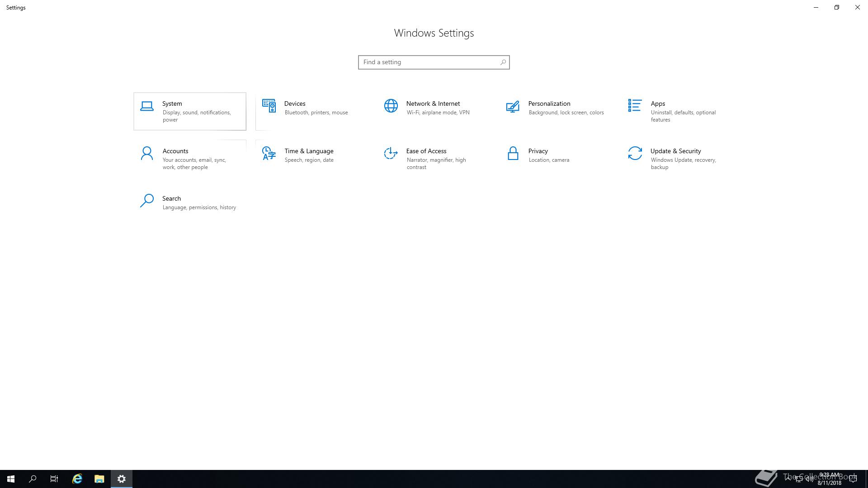Image resolution: width=868 pixels, height=488 pixels.
Task: Open the Privacy lock icon
Action: [x=513, y=154]
